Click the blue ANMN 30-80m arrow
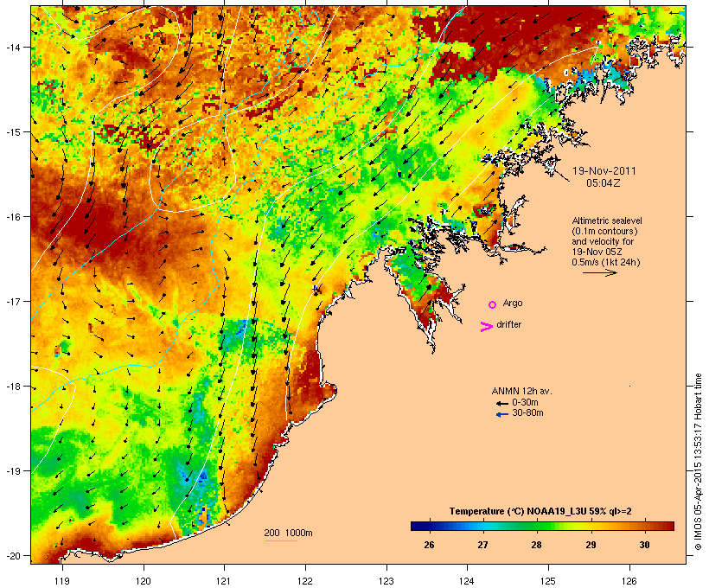Viewport: 709px width, 588px height. 501,414
